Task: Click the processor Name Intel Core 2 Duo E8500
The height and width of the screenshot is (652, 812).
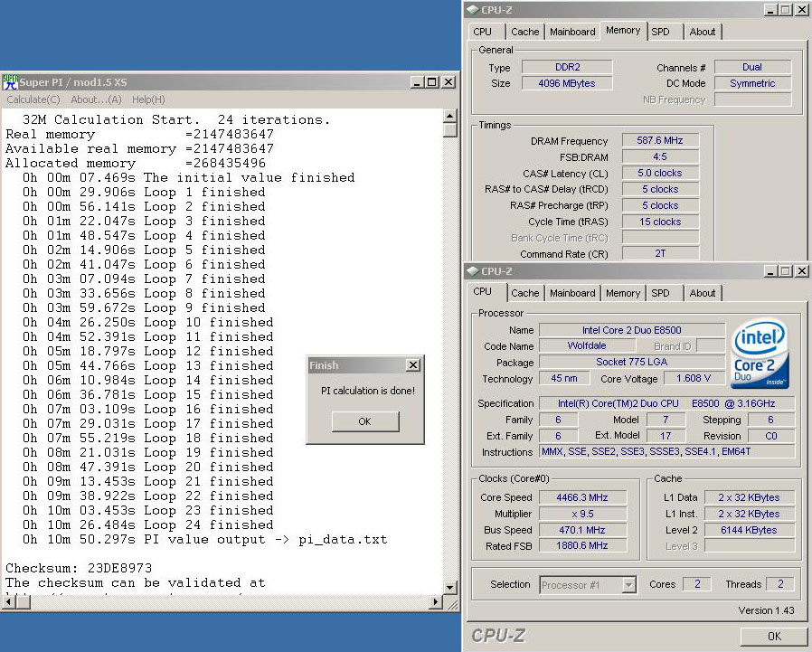Action: point(632,330)
